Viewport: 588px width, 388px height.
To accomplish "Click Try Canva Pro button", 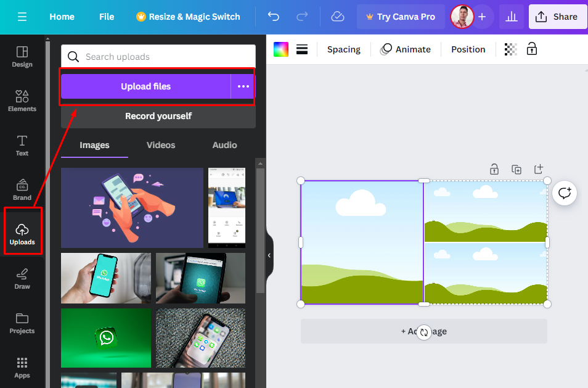I will (401, 17).
